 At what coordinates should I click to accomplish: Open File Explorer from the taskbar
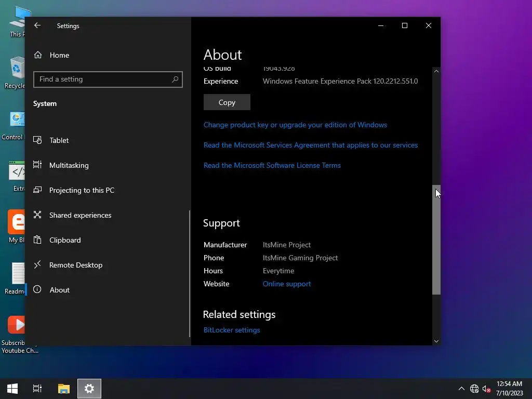click(x=63, y=389)
